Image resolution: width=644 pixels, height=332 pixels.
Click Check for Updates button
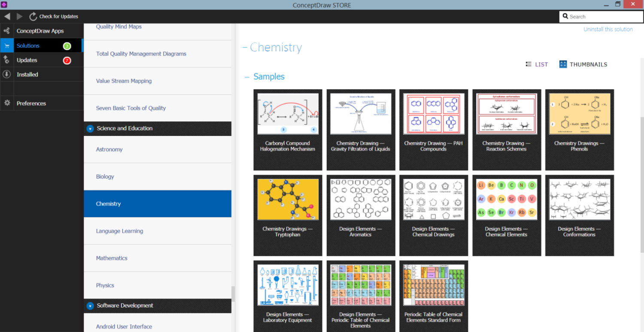tap(54, 16)
